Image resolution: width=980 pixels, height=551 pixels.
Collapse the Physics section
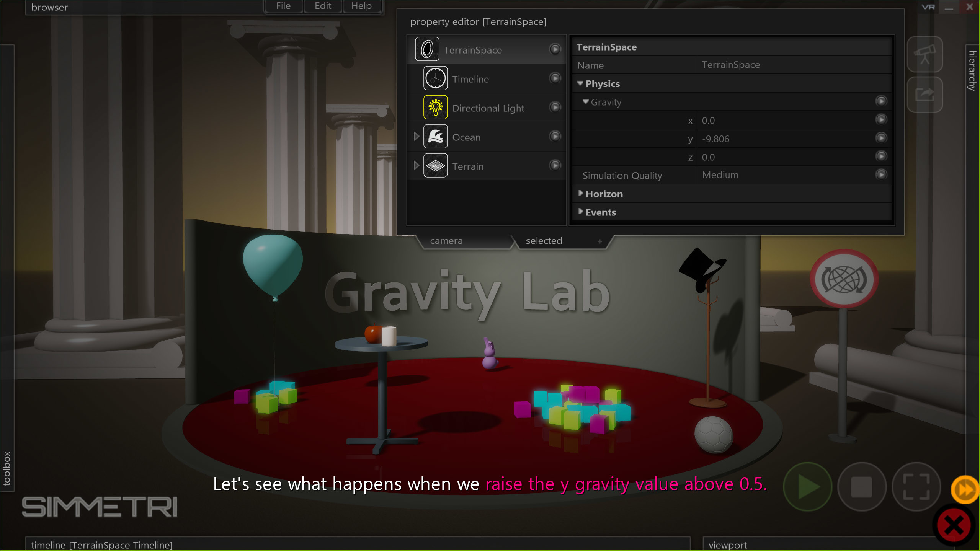tap(581, 83)
